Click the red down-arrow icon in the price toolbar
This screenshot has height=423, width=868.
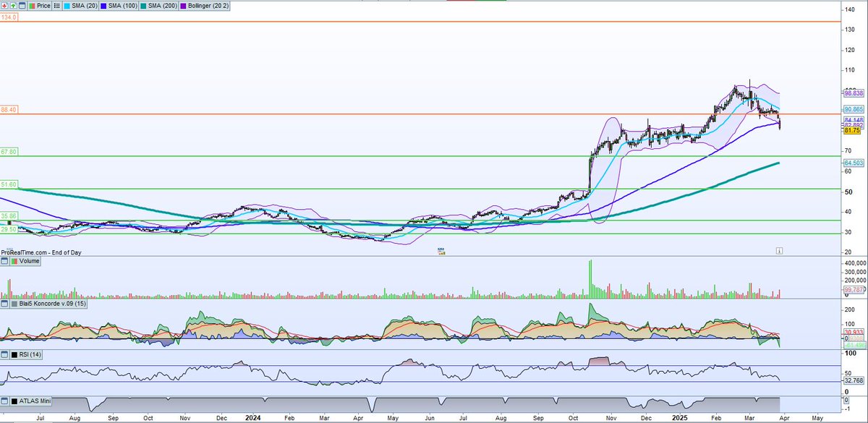[4, 6]
